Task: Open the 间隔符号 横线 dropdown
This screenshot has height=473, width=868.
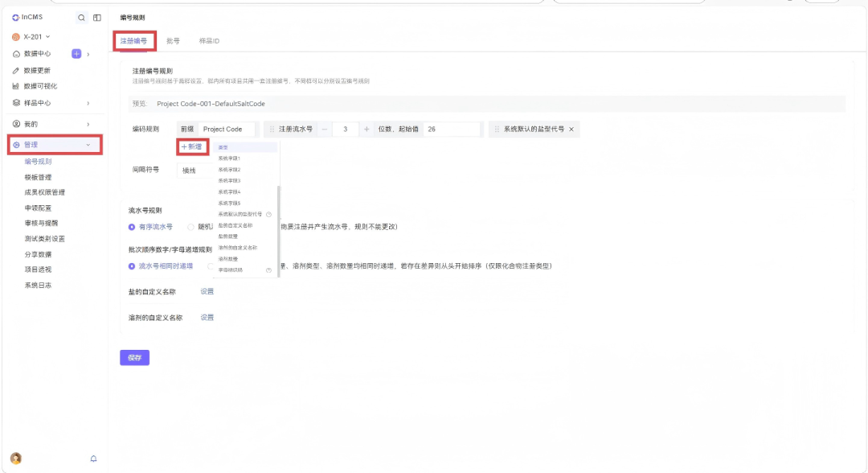Action: (194, 171)
